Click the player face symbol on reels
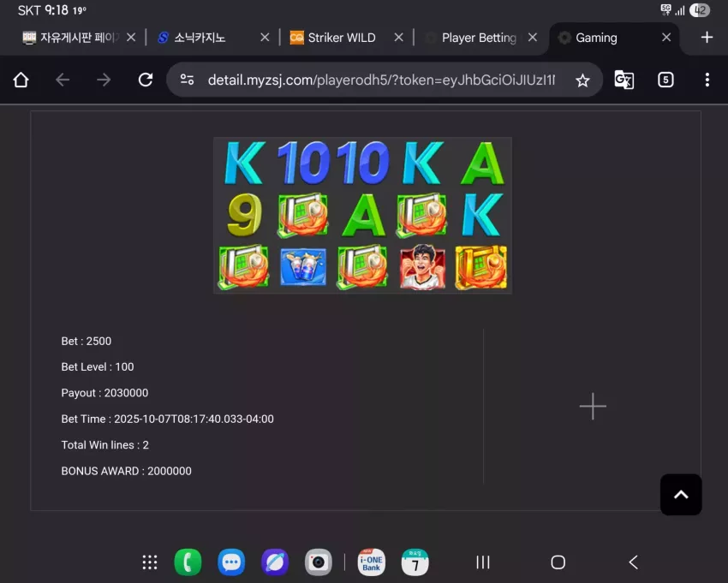 coord(422,267)
